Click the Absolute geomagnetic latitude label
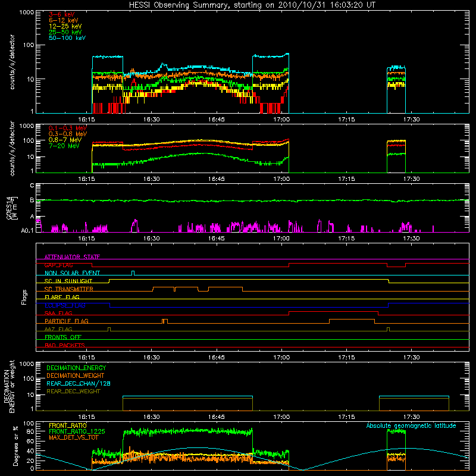 click(411, 425)
